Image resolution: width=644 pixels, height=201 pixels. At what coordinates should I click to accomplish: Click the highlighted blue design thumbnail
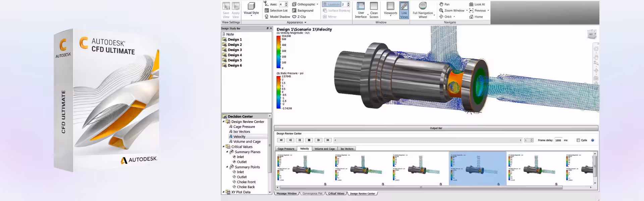coord(478,168)
